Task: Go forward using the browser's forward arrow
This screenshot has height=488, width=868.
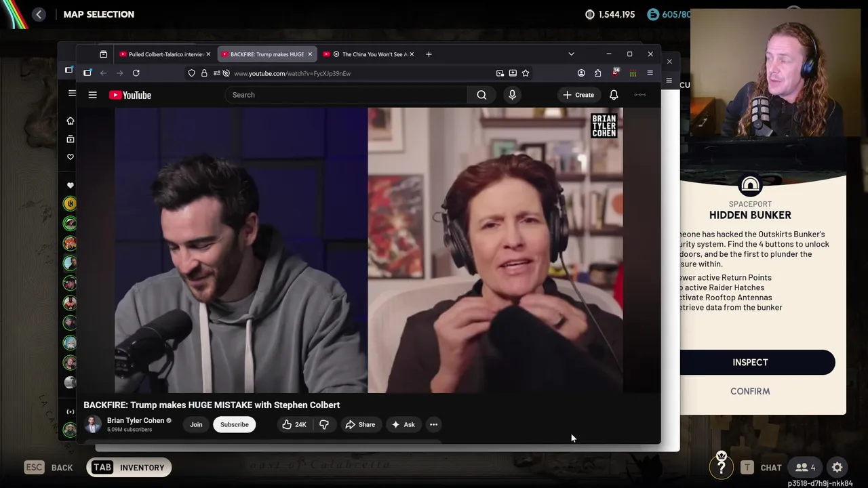Action: (119, 73)
